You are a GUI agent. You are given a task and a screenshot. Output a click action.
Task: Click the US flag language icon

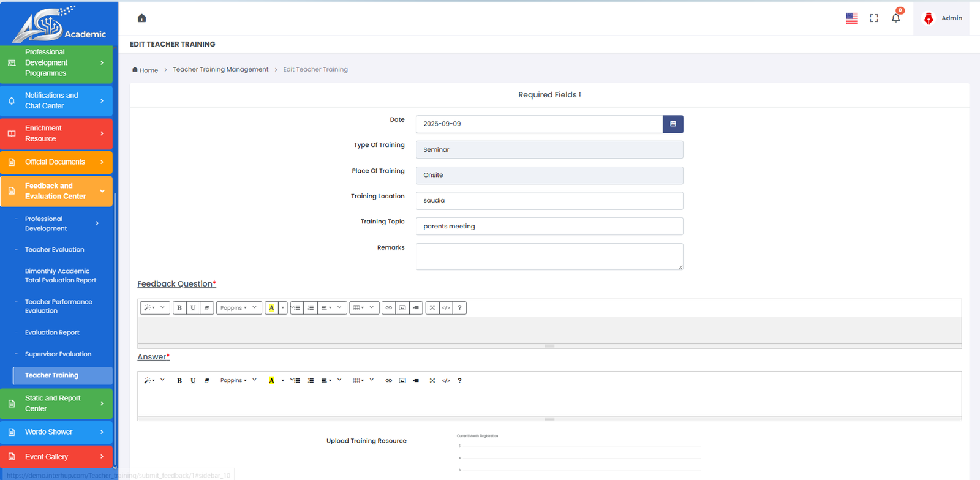point(851,18)
